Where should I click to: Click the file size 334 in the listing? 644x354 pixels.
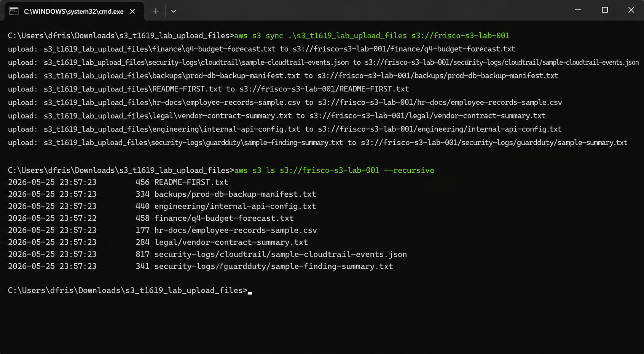pos(143,194)
